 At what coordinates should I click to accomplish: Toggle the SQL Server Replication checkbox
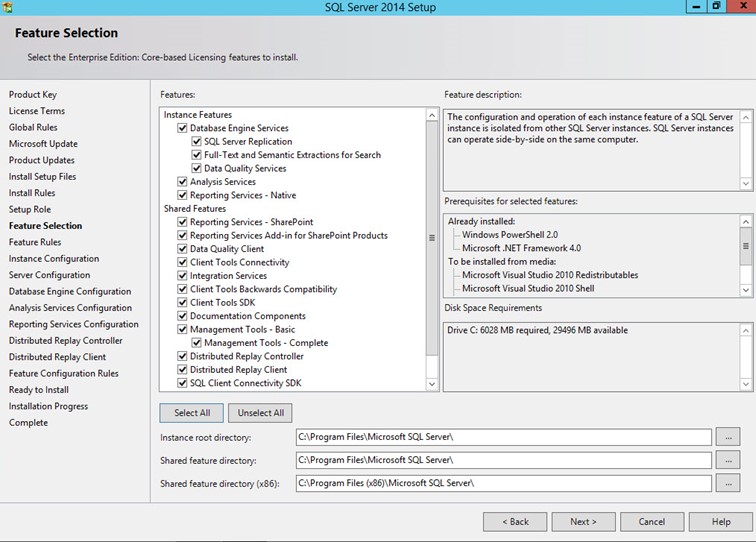(196, 142)
